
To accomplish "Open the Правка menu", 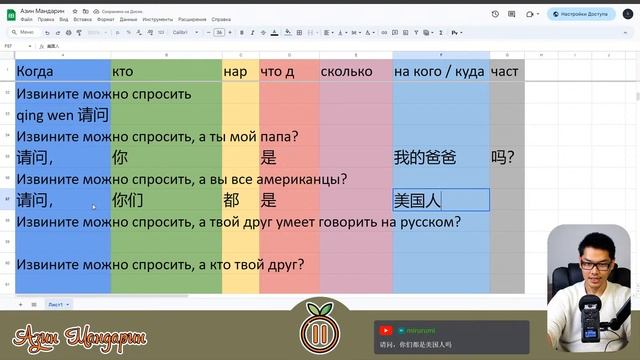I will [x=46, y=20].
